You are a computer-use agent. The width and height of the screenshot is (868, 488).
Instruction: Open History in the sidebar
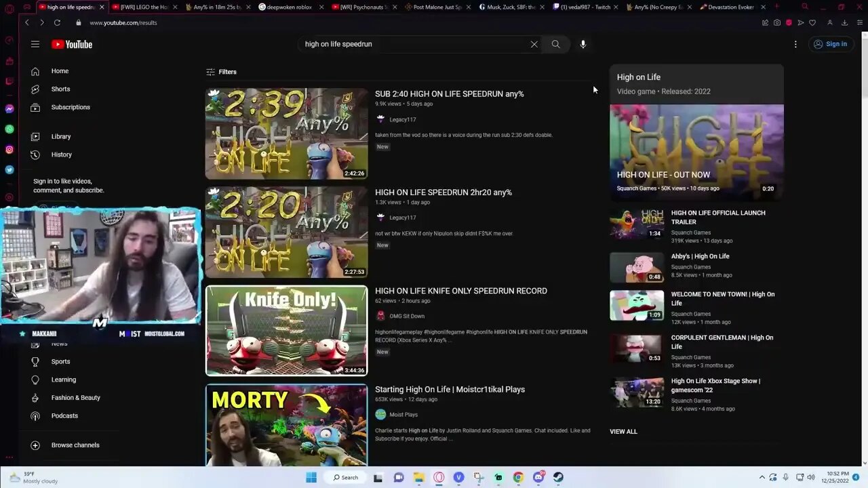61,155
